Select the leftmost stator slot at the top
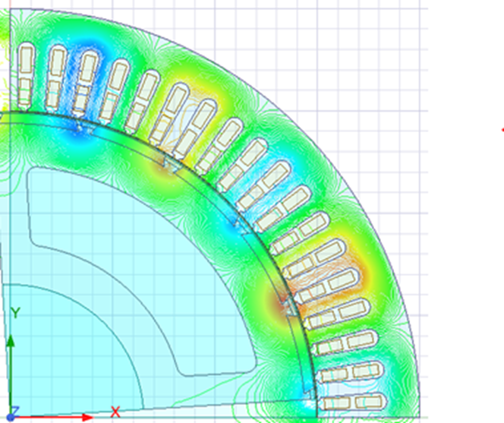Screen dimensions: 504x423 point(25,67)
